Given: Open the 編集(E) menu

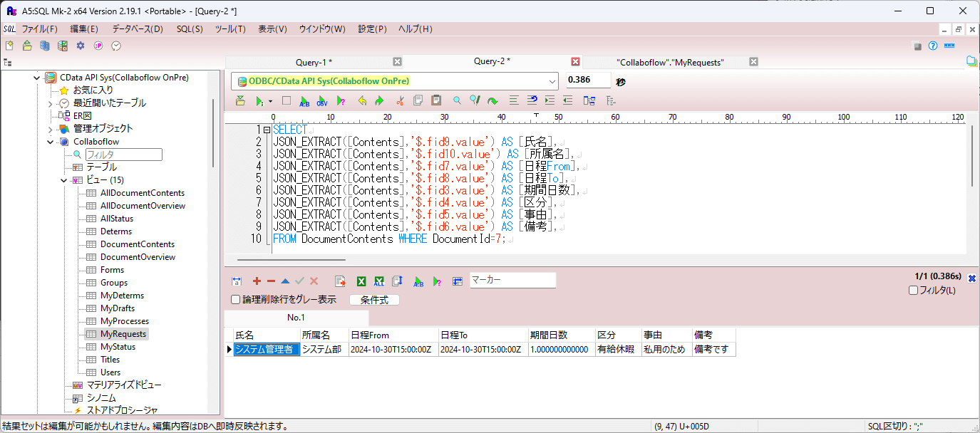Looking at the screenshot, I should 84,29.
